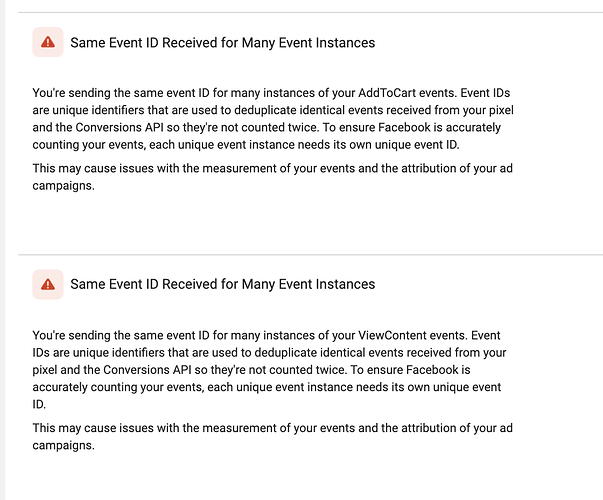Click 'Conversions API' in the AddToCart description

(x=119, y=127)
